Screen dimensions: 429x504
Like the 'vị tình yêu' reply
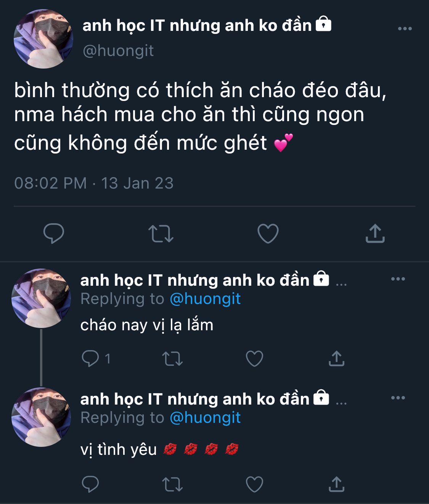pyautogui.click(x=254, y=484)
